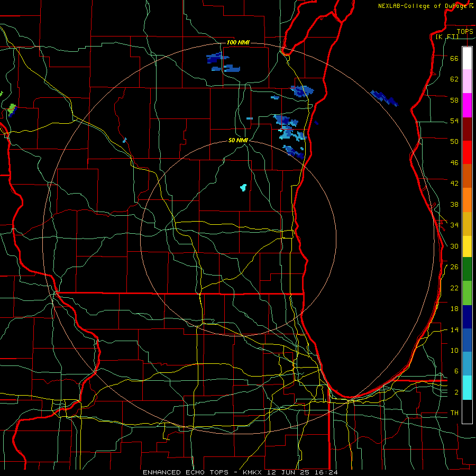Click the "100 NMI" range ring label

tap(238, 42)
